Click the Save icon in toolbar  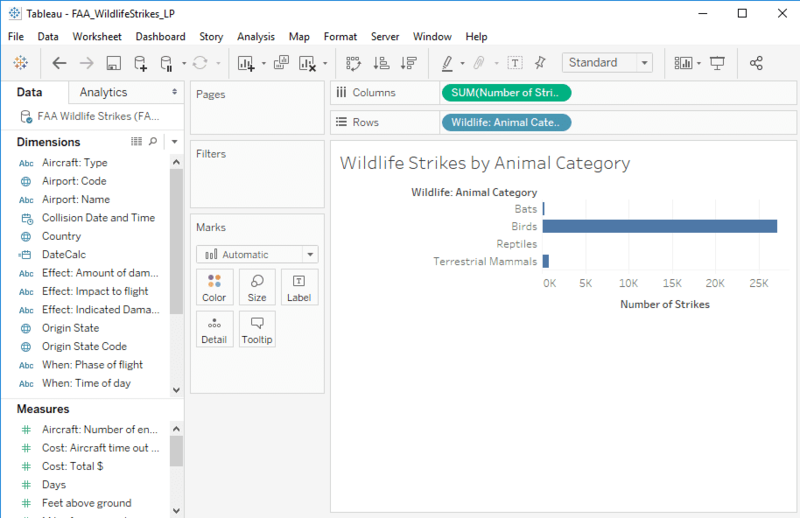pyautogui.click(x=113, y=63)
